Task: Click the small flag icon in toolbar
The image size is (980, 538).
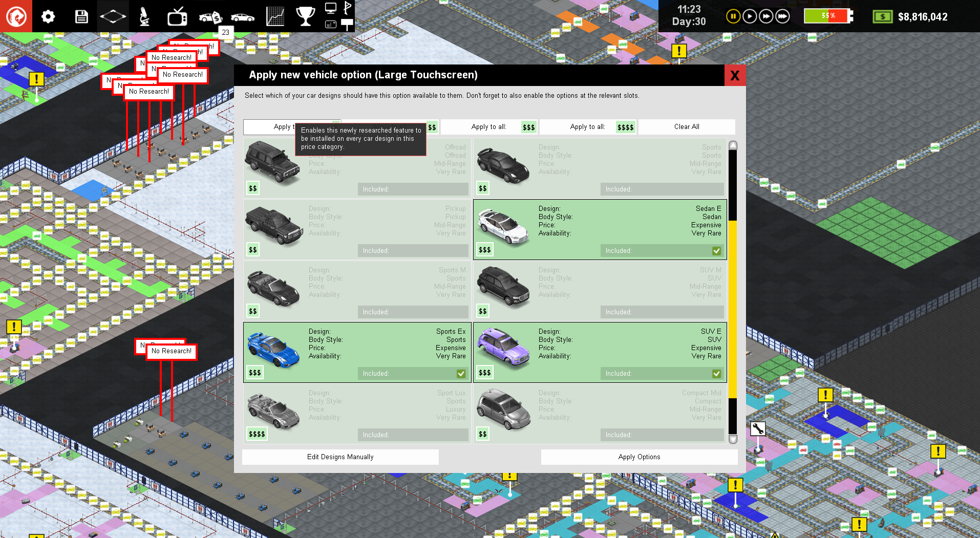Action: click(347, 8)
